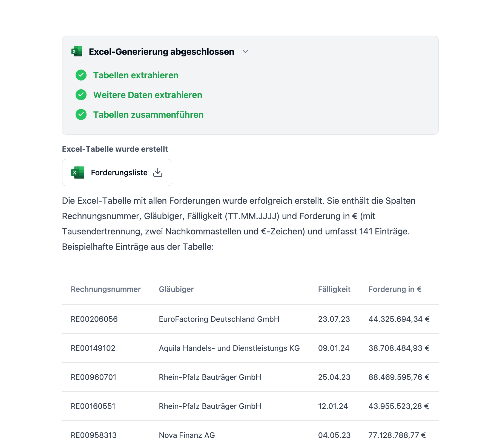
Task: Click the Excel-Generierung abgeschlossen heading
Action: [161, 51]
